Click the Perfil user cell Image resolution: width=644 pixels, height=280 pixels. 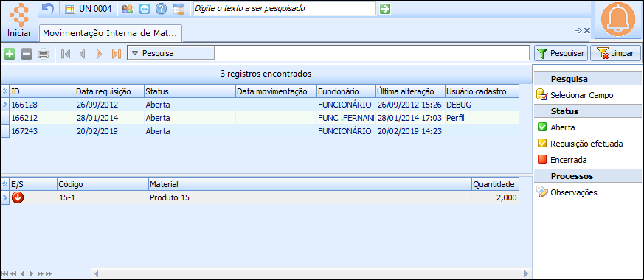(x=482, y=118)
